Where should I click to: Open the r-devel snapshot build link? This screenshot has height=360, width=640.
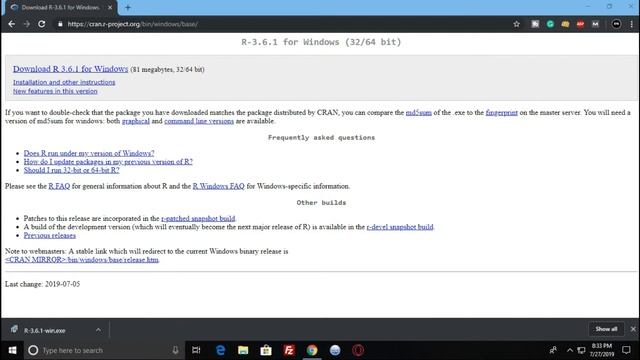400,227
